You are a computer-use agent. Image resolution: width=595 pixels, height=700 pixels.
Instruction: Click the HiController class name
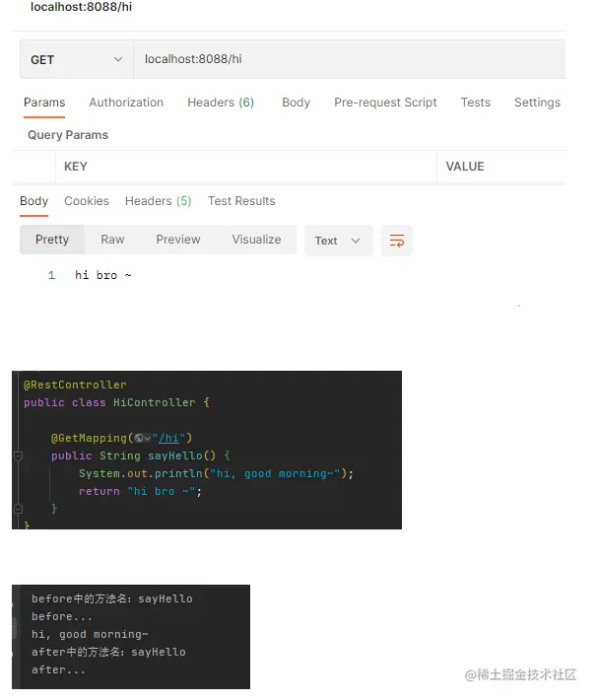coord(155,402)
